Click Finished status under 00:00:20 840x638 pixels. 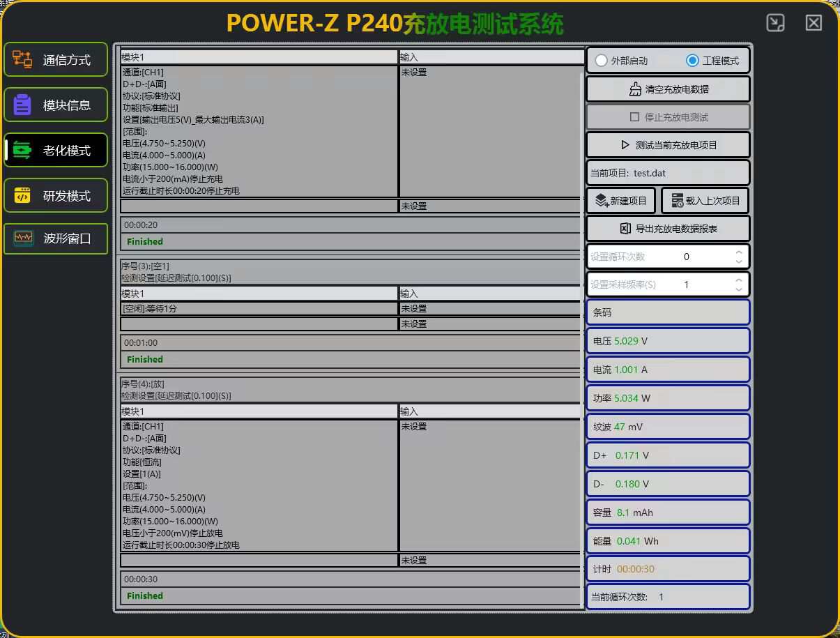click(x=145, y=242)
